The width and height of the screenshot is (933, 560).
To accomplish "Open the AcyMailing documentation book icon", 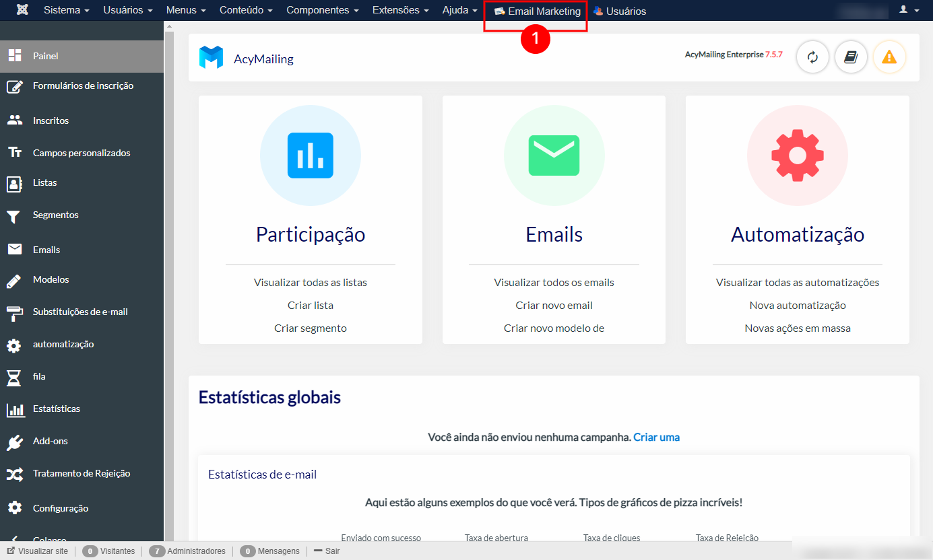I will 851,57.
